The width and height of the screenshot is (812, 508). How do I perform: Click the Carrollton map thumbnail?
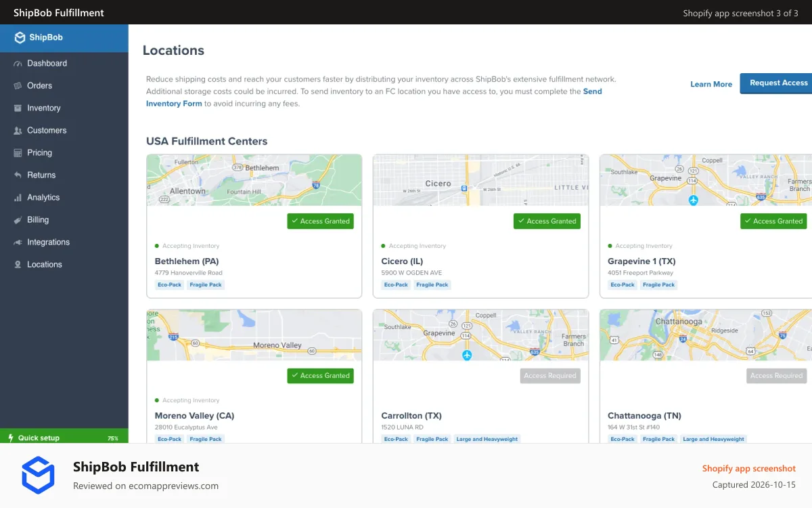481,335
